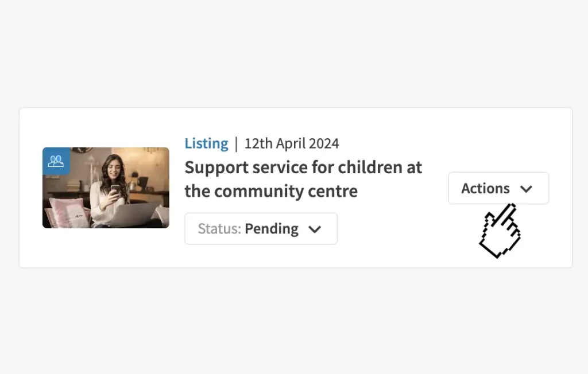Open the Actions dropdown menu
Viewport: 588px width, 374px height.
(498, 188)
